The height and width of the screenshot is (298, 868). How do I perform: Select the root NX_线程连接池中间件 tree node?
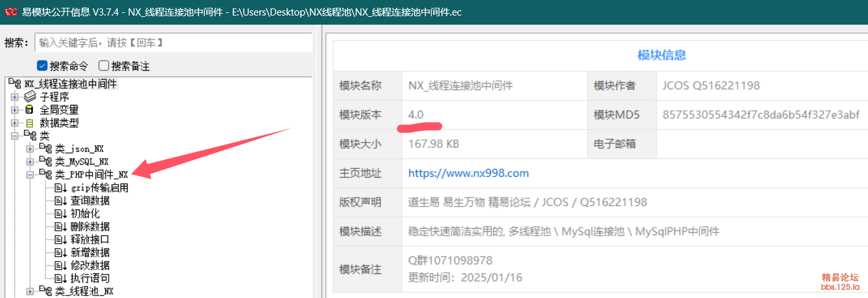tap(70, 84)
